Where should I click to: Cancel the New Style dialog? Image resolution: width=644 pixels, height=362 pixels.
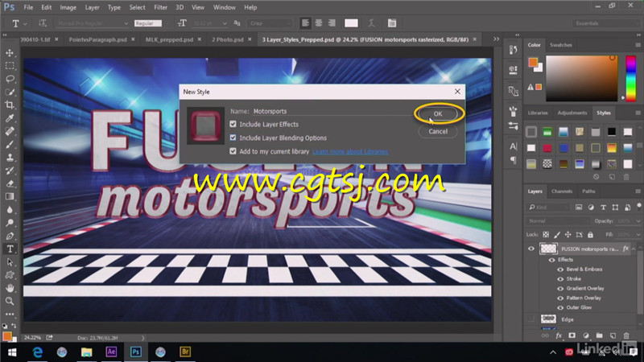click(438, 131)
